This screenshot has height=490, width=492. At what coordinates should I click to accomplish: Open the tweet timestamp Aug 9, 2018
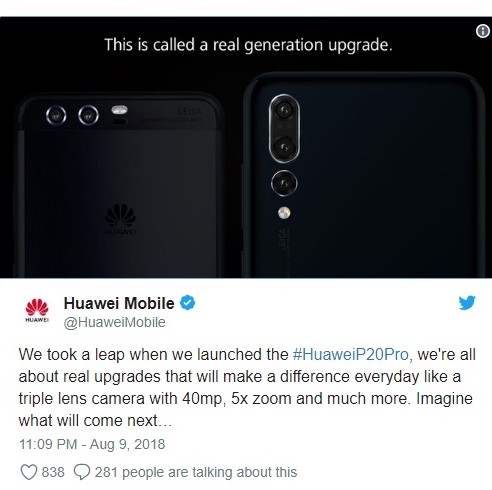pos(92,444)
